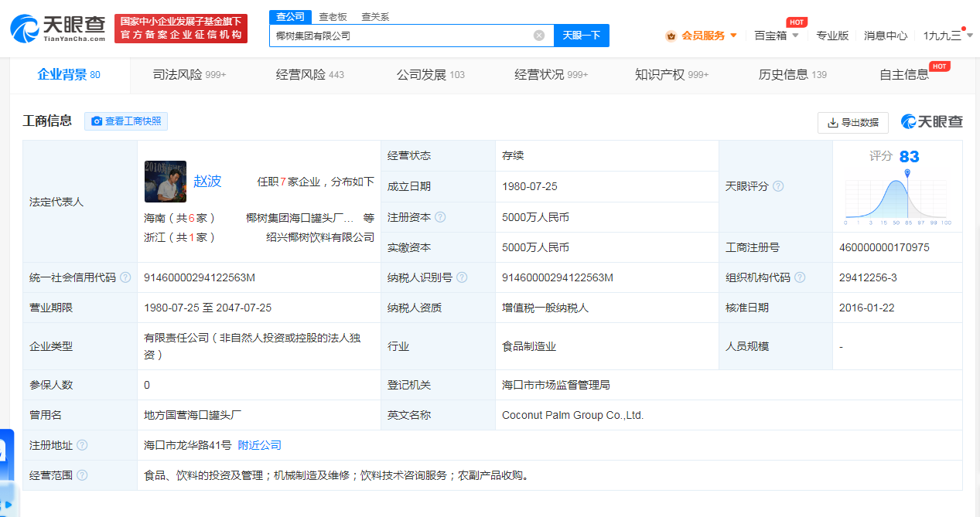This screenshot has width=980, height=517.
Task: Switch to the 查老板 search tab
Action: click(x=332, y=16)
